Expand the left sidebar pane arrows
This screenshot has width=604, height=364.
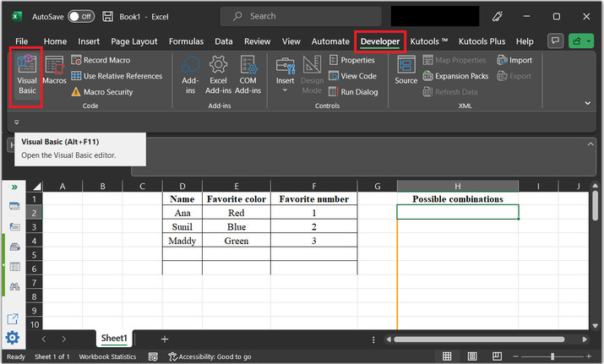coord(14,187)
